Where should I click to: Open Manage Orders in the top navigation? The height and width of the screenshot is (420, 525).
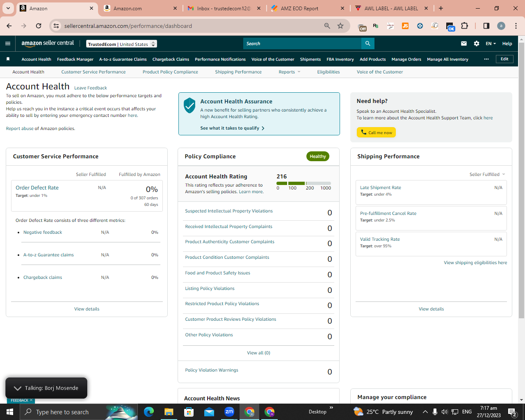point(406,59)
